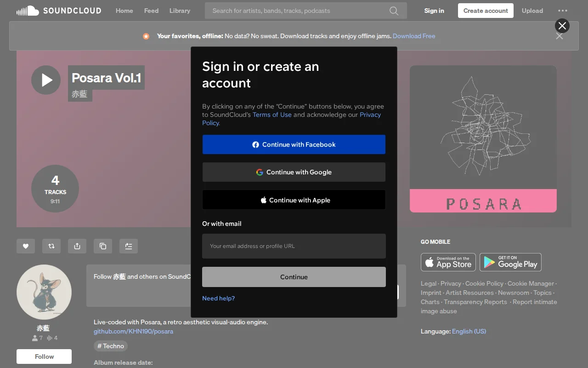
Task: Click the 4 tracks counter circle
Action: click(x=55, y=189)
